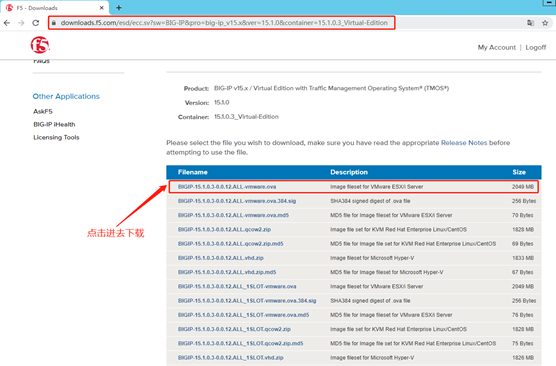Viewport: 556px width, 366px height.
Task: Click the Product value BIG-IP v15.x text
Action: pyautogui.click(x=331, y=88)
